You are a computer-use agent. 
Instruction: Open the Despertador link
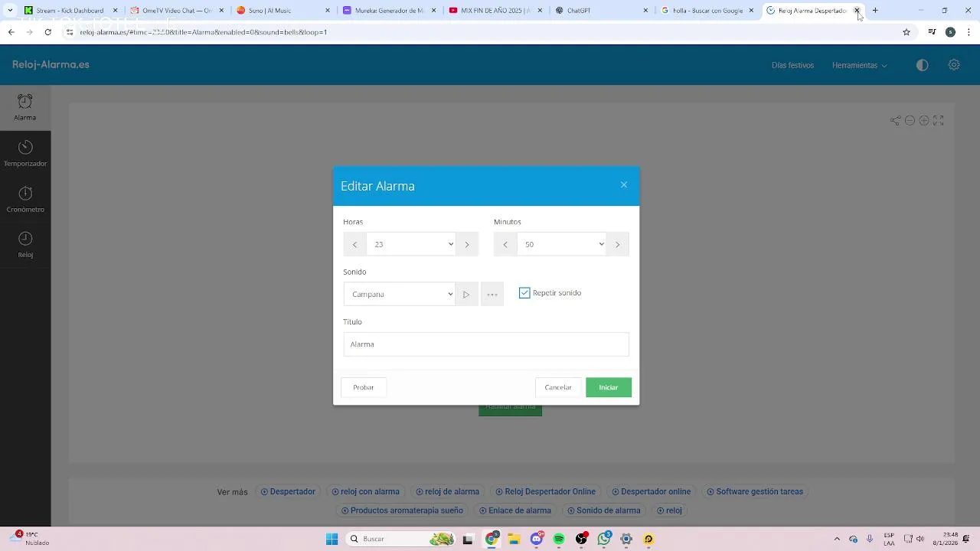[x=288, y=492]
